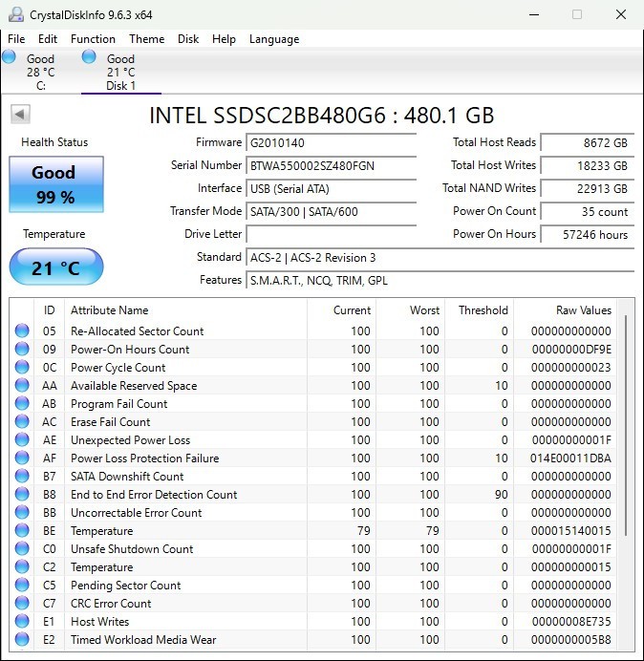Select raw value 000015140015
Image resolution: width=644 pixels, height=661 pixels.
(571, 531)
